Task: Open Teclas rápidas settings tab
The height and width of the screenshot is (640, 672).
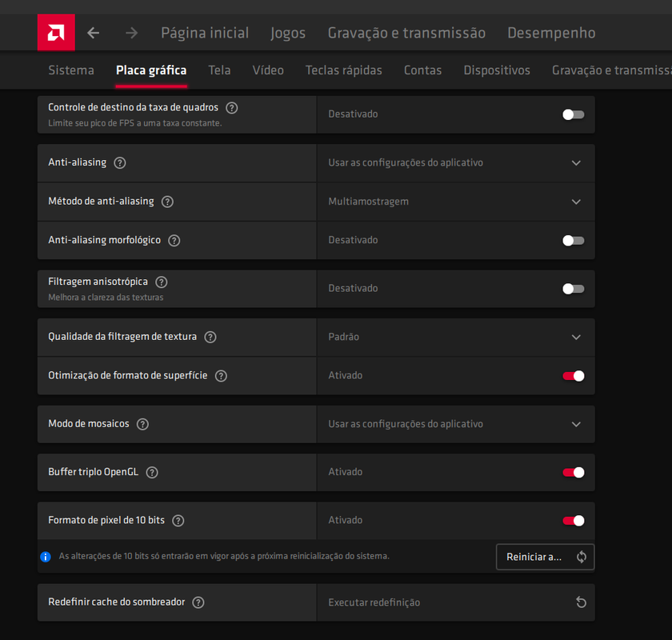Action: click(x=344, y=70)
